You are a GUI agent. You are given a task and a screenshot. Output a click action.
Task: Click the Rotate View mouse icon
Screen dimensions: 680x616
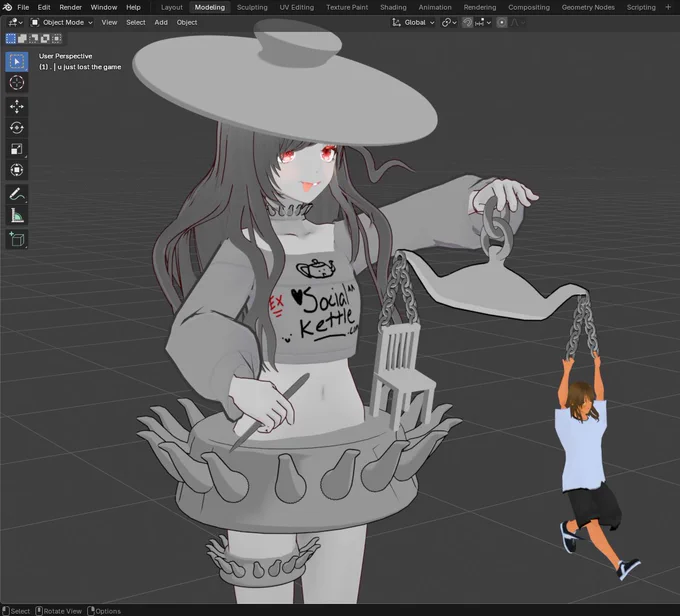(39, 611)
